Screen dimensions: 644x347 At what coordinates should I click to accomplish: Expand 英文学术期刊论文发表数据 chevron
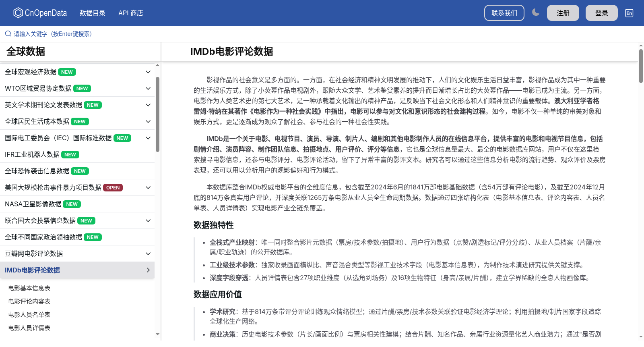148,105
